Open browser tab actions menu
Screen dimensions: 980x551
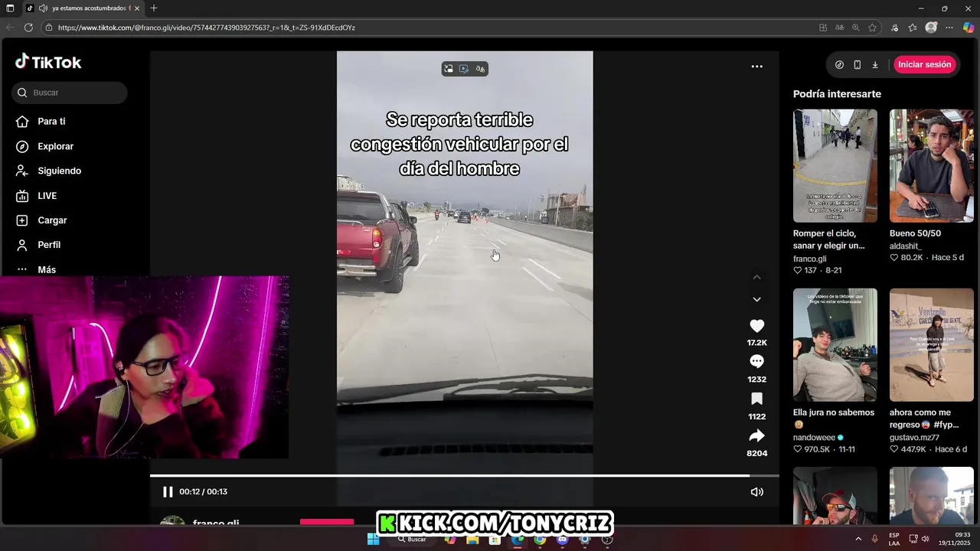point(10,8)
